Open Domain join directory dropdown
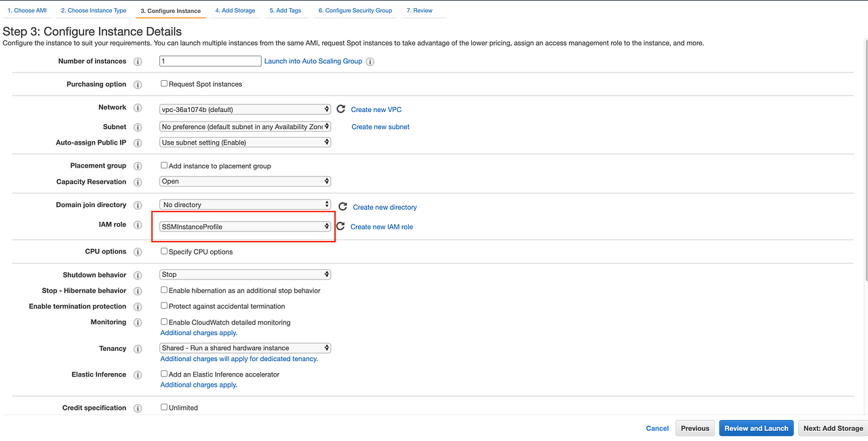The height and width of the screenshot is (441, 868). (x=245, y=204)
